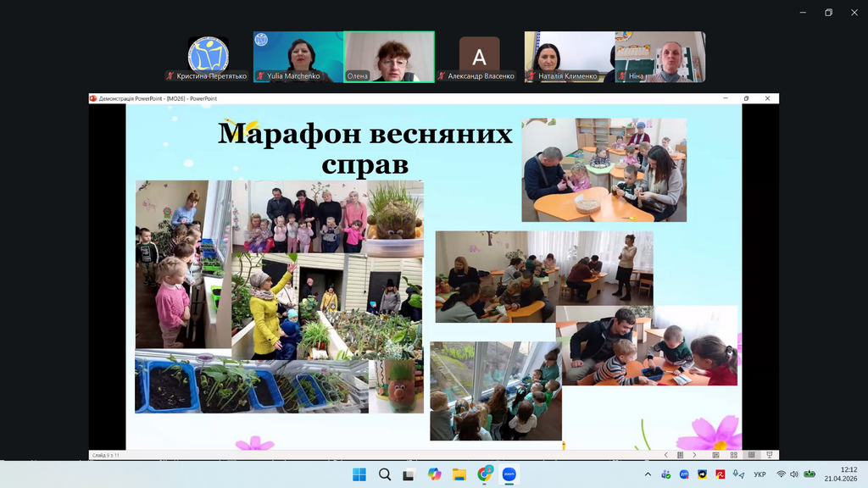Screen dimensions: 868x488
Task: Click Кристина Перетятько's participant tile
Action: point(208,57)
